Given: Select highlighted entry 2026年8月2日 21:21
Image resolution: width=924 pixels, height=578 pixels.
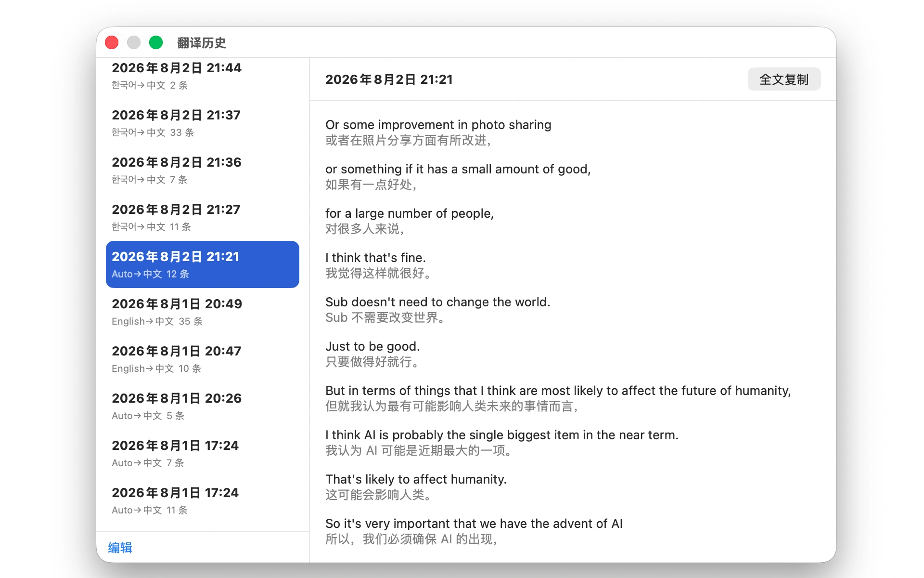Looking at the screenshot, I should click(x=203, y=264).
